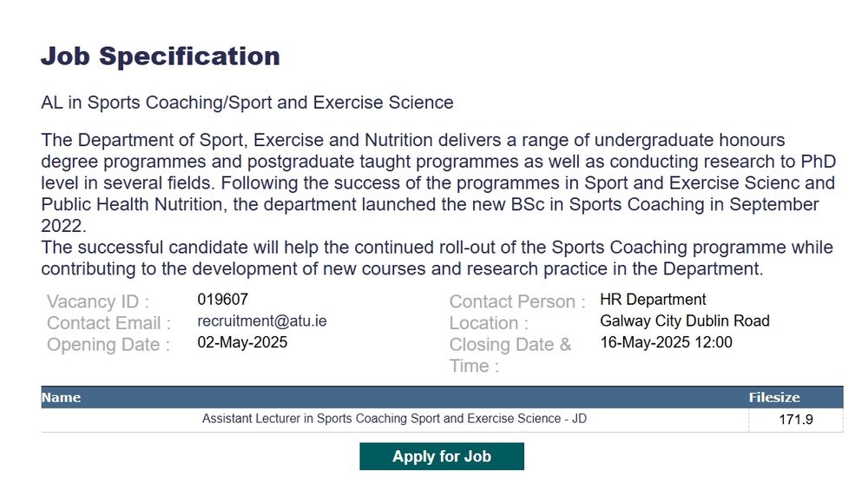Click the 171.9 filesize cell
The width and height of the screenshot is (868, 483).
(795, 420)
